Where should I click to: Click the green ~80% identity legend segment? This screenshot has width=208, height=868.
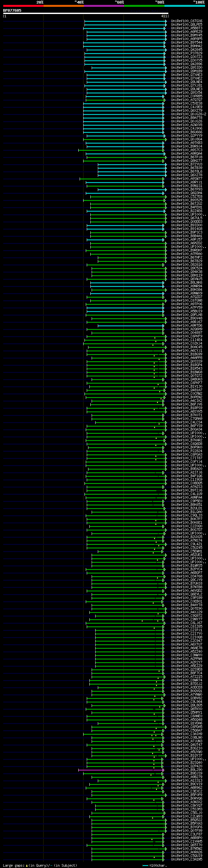click(144, 6)
